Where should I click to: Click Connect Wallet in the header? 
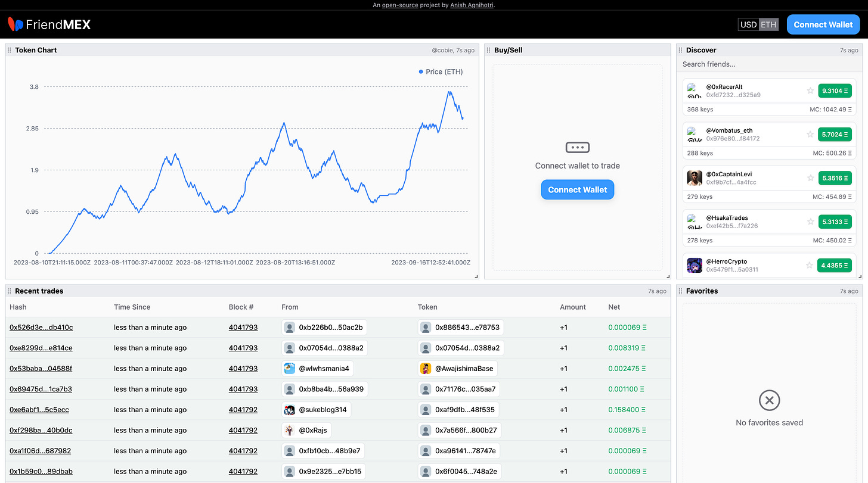pyautogui.click(x=823, y=24)
